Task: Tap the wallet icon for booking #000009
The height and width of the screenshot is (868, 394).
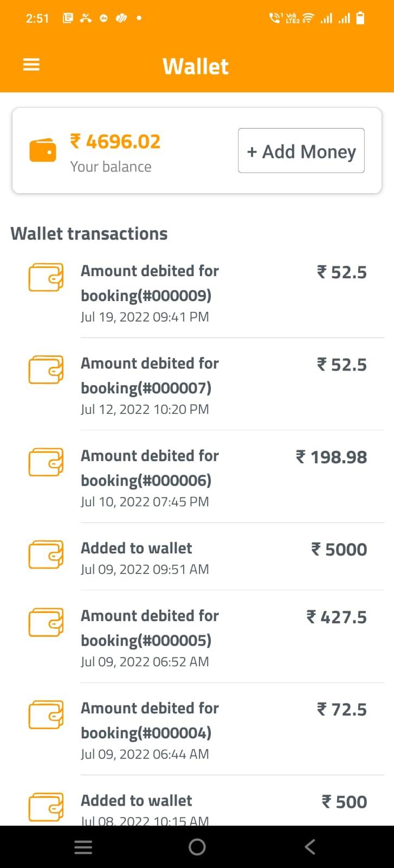Action: pyautogui.click(x=46, y=277)
